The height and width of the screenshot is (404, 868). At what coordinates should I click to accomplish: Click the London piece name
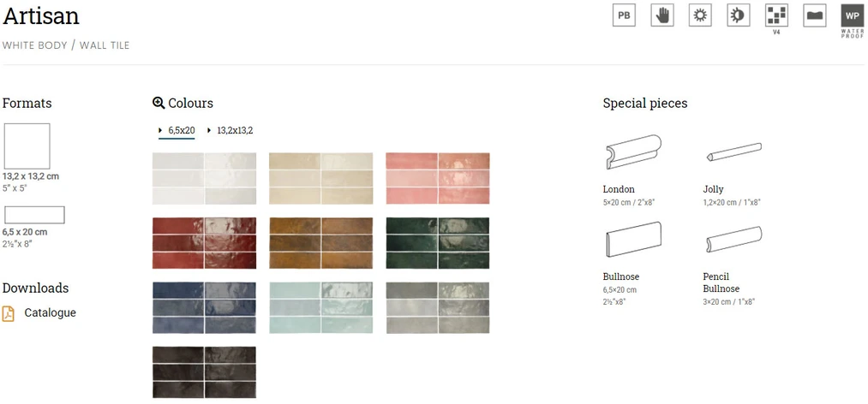tap(619, 189)
